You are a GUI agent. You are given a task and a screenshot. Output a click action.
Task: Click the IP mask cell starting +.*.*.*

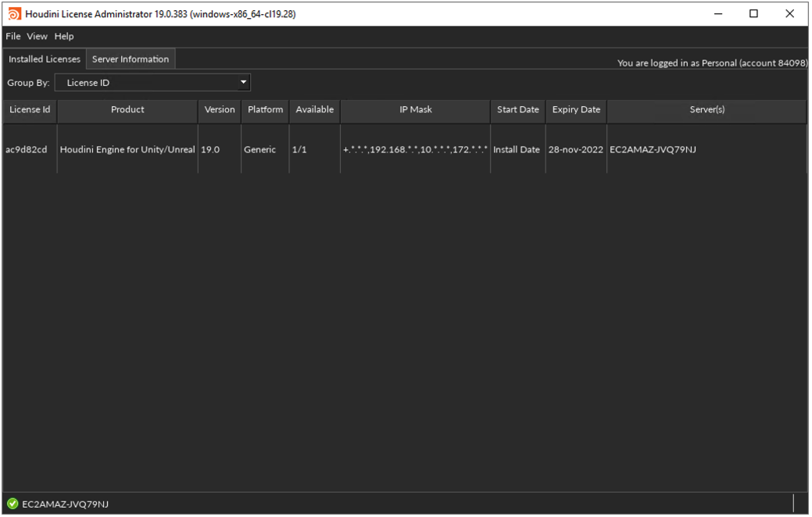click(x=415, y=150)
